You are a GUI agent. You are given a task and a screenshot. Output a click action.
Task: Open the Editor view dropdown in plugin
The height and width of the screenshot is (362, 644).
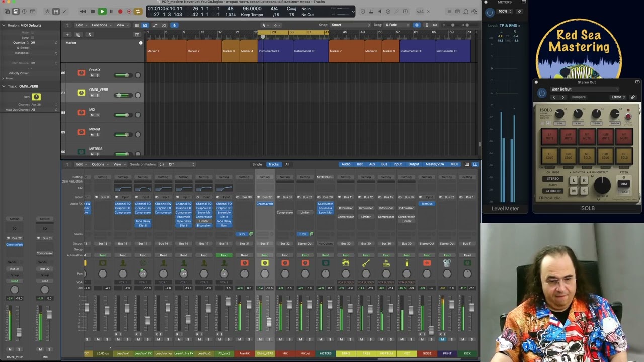[617, 97]
